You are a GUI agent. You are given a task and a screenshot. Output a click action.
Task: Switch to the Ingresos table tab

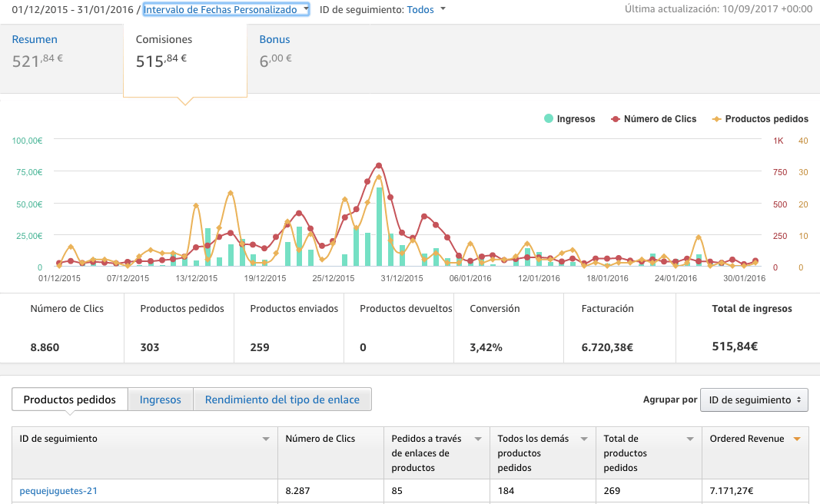[x=160, y=400]
